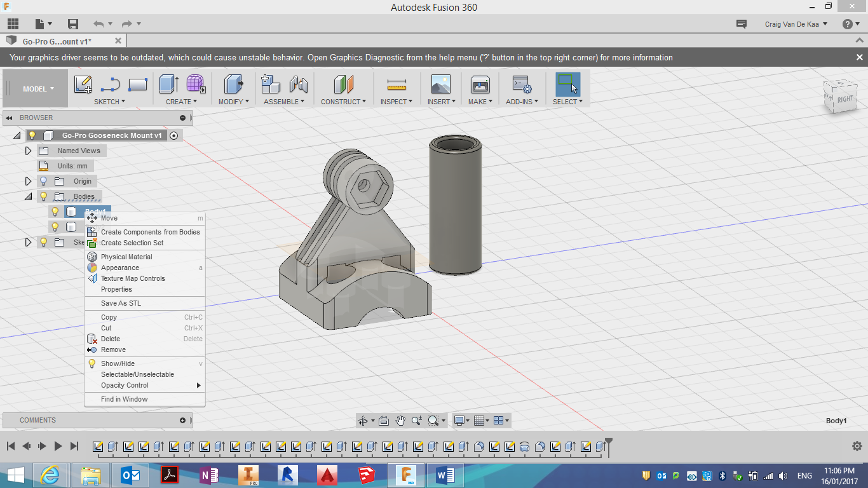Viewport: 868px width, 488px height.
Task: Expand the Sketches folder
Action: pos(28,242)
